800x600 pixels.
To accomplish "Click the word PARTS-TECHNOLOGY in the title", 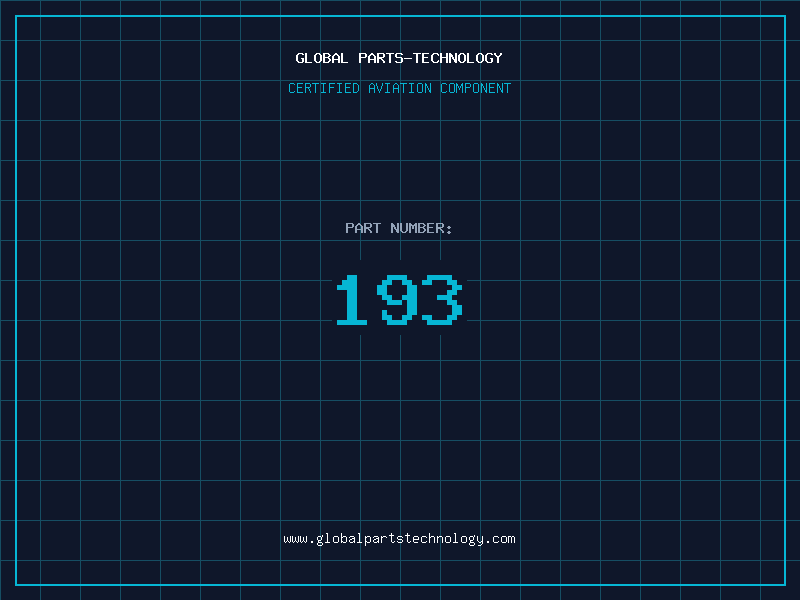I will 430,59.
